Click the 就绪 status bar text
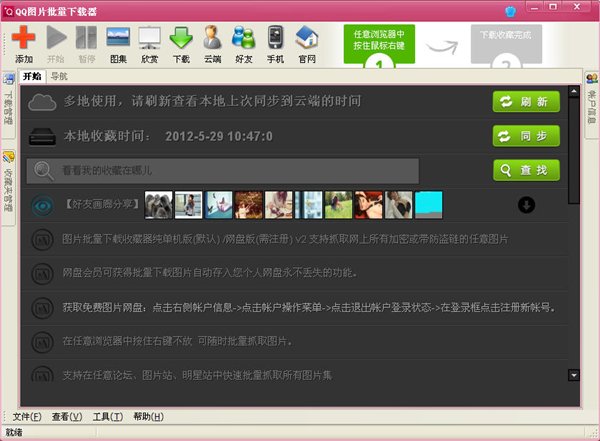This screenshot has width=600, height=441. click(14, 433)
